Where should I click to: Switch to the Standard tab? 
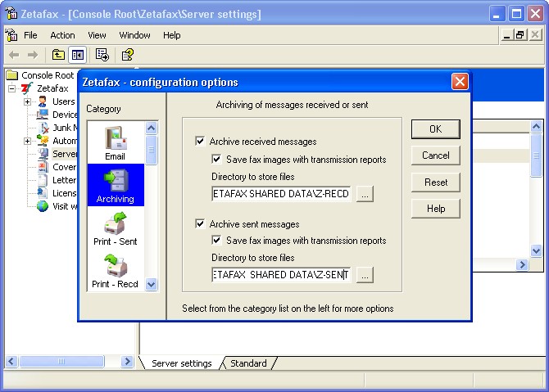coord(248,363)
